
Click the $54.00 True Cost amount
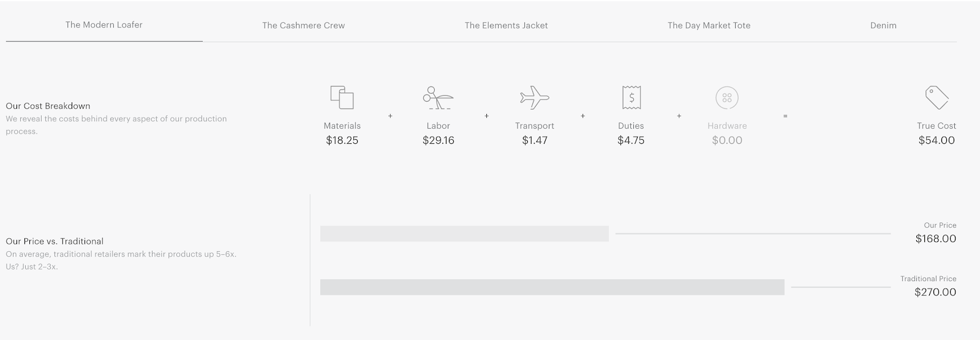coord(937,140)
